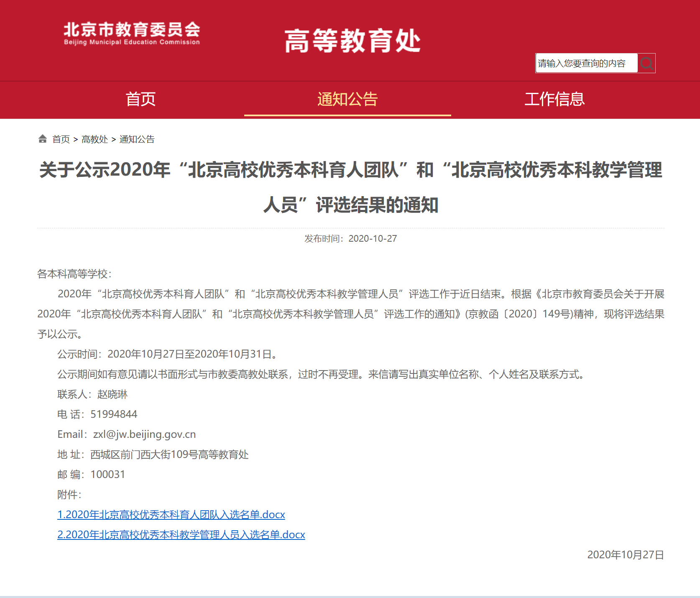
Task: Click the home icon in breadcrumb
Action: coord(43,139)
